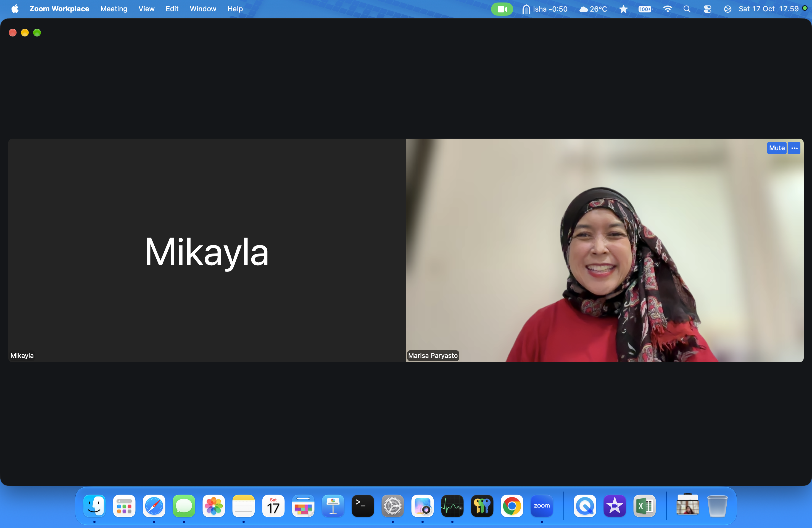Open the Trash in the Dock

717,506
